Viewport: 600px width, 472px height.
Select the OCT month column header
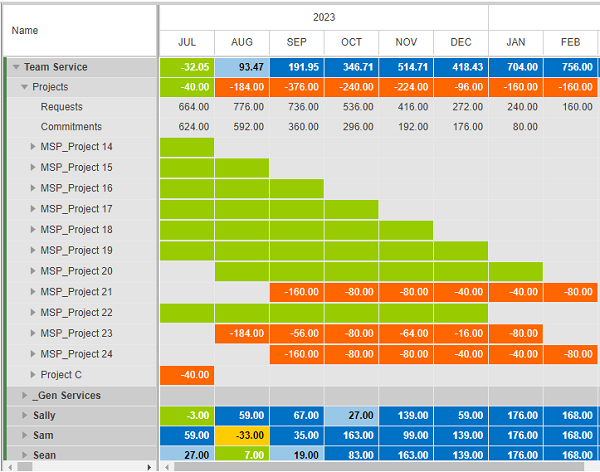coord(351,43)
